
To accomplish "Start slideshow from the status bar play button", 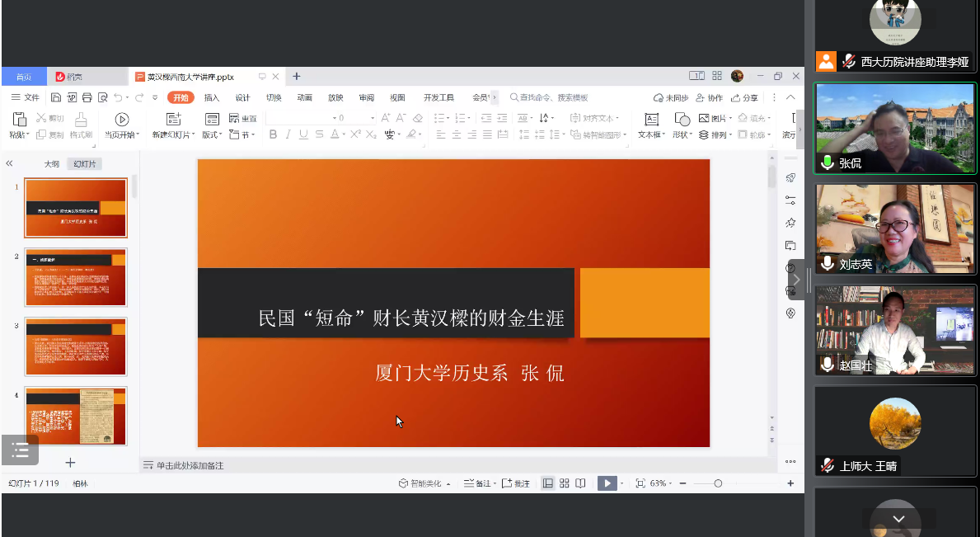I will 607,483.
